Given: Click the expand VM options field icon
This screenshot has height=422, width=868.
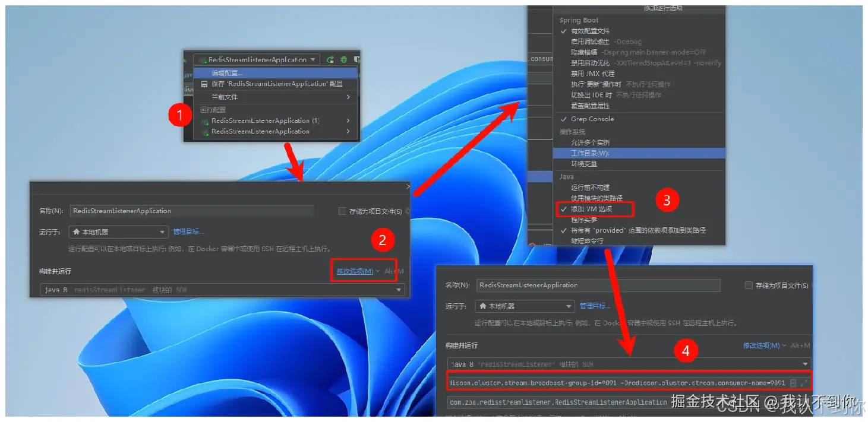Looking at the screenshot, I should (x=804, y=383).
